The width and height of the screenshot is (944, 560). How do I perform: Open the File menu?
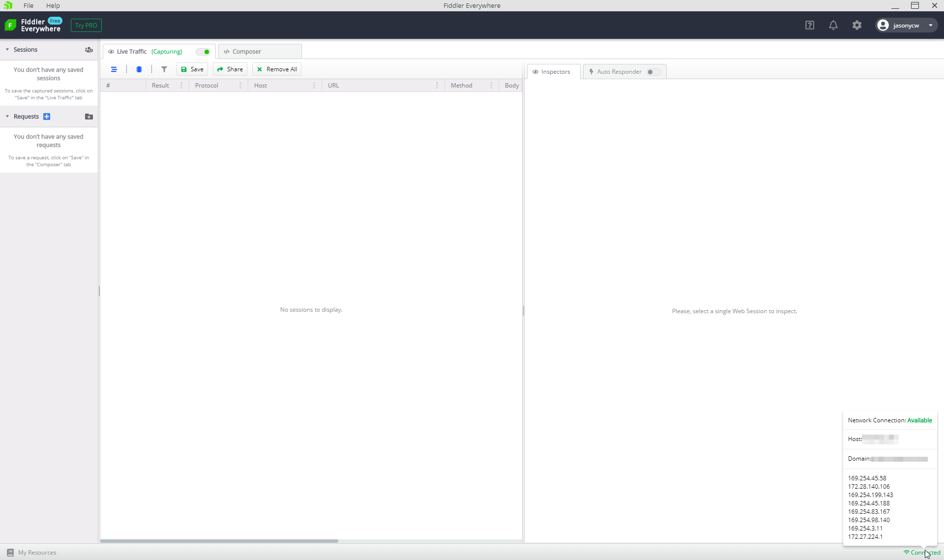(x=29, y=5)
